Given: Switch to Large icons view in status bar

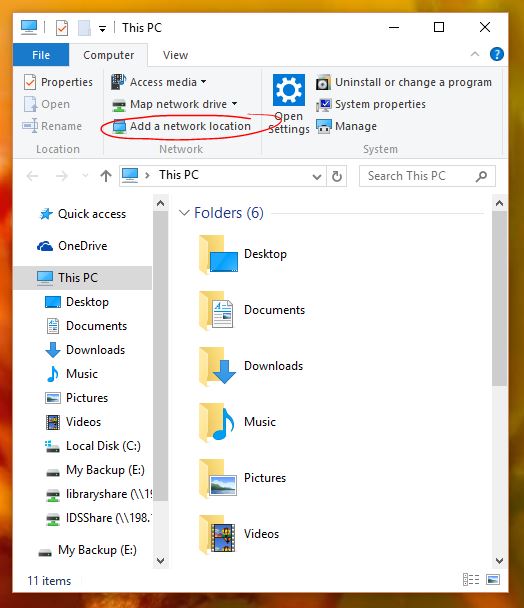Looking at the screenshot, I should click(493, 580).
